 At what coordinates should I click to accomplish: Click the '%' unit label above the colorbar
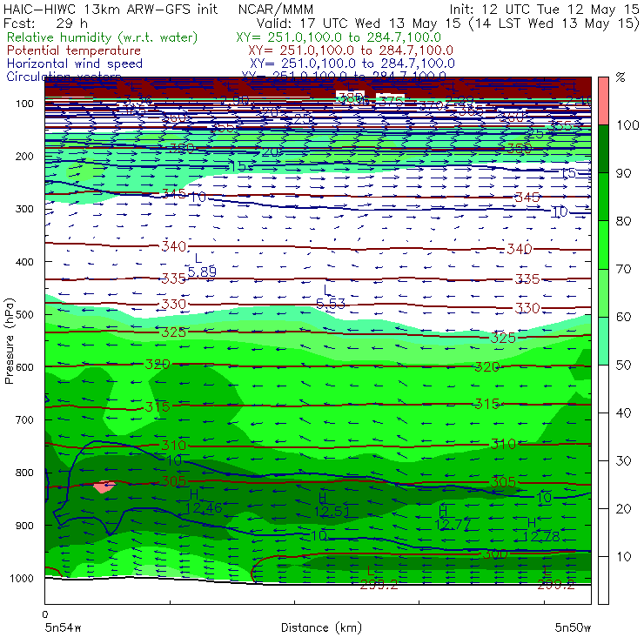[x=621, y=77]
